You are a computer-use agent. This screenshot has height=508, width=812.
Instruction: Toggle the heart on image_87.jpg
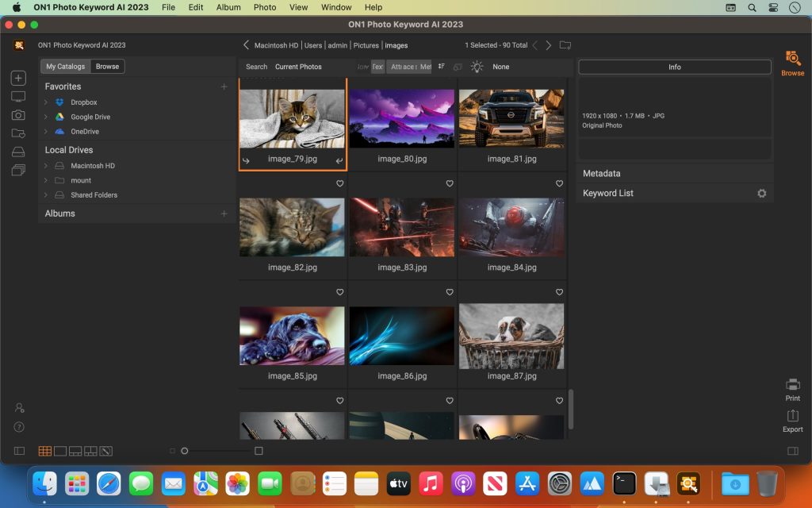(x=560, y=292)
